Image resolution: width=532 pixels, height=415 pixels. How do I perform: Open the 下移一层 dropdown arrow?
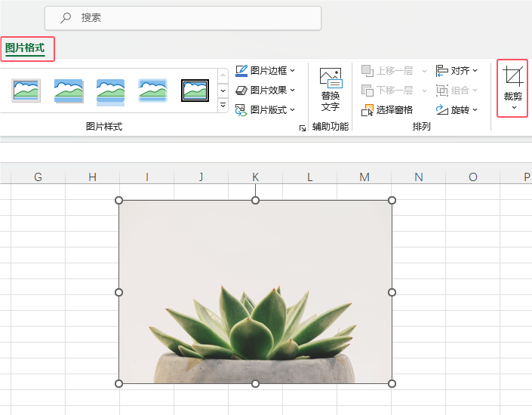coord(424,91)
